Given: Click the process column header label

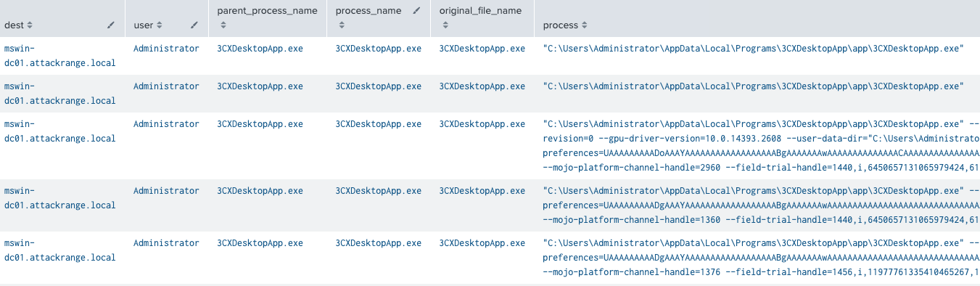Looking at the screenshot, I should 561,25.
